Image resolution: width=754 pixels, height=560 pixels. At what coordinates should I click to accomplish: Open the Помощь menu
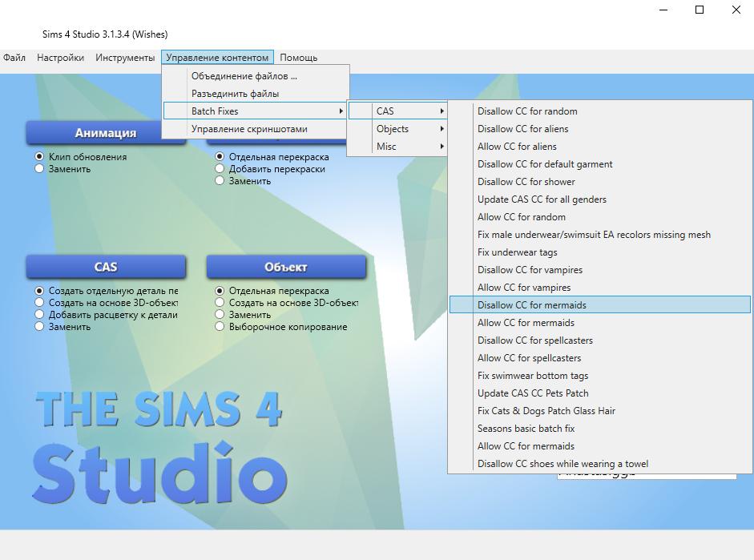pyautogui.click(x=298, y=58)
